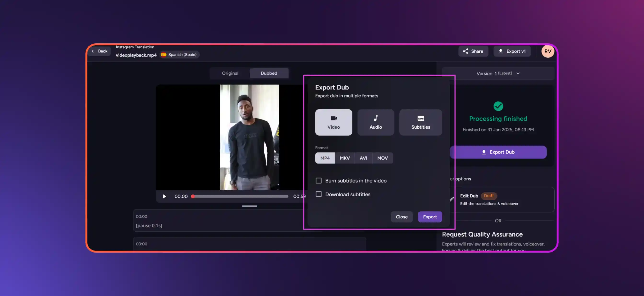The height and width of the screenshot is (296, 644).
Task: Select AVI format
Action: 363,158
